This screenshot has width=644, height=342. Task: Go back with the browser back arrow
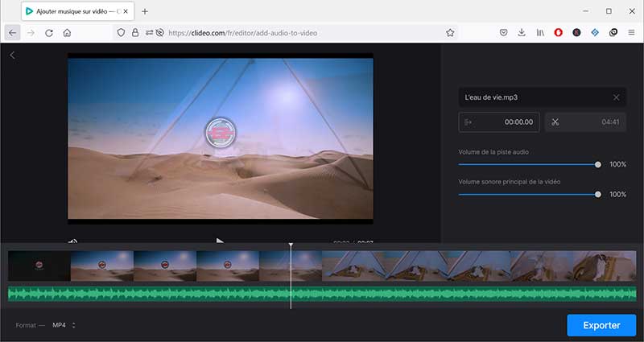(x=13, y=33)
